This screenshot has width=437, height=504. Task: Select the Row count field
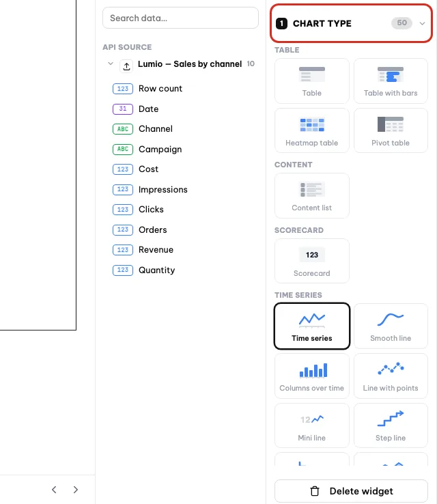point(160,89)
